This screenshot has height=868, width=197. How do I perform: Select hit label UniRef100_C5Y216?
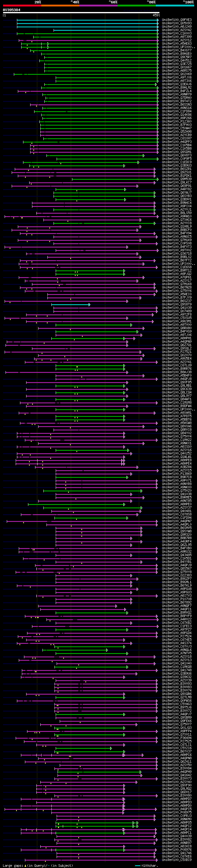(x=177, y=748)
